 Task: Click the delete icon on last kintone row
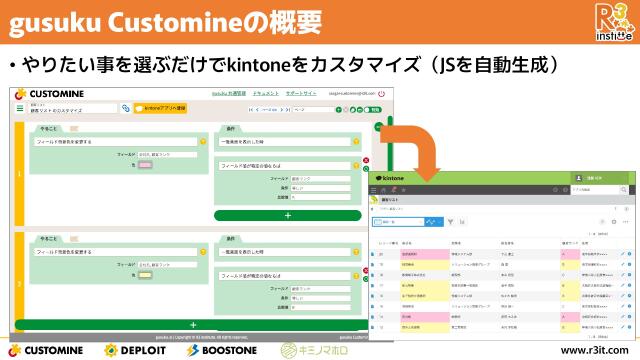(x=629, y=327)
